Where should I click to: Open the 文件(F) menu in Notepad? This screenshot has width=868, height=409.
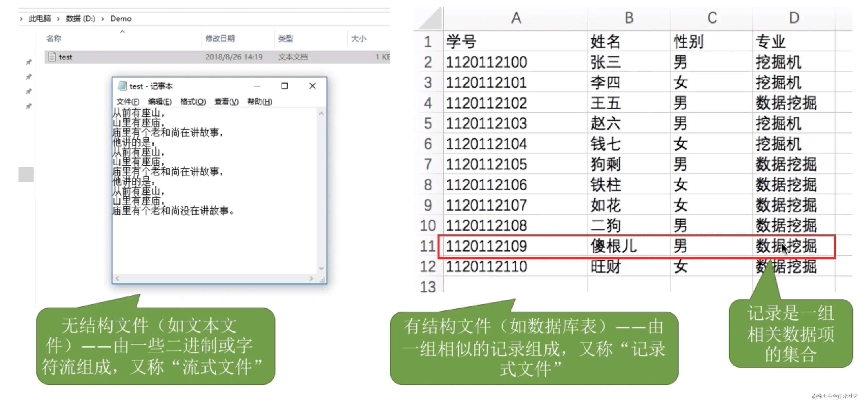[127, 101]
